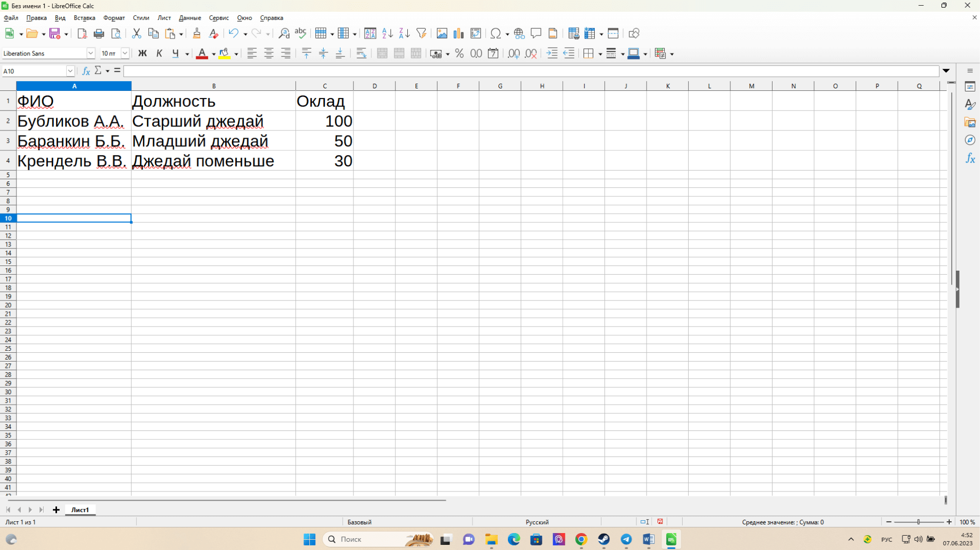Expand the Name Box cell reference dropdown

pyautogui.click(x=70, y=71)
